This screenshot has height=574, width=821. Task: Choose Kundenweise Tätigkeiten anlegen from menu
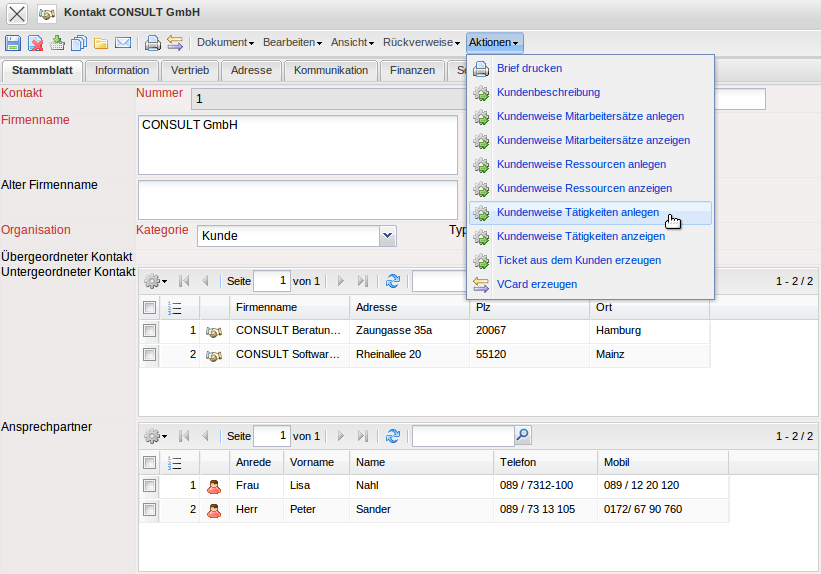[x=577, y=213]
